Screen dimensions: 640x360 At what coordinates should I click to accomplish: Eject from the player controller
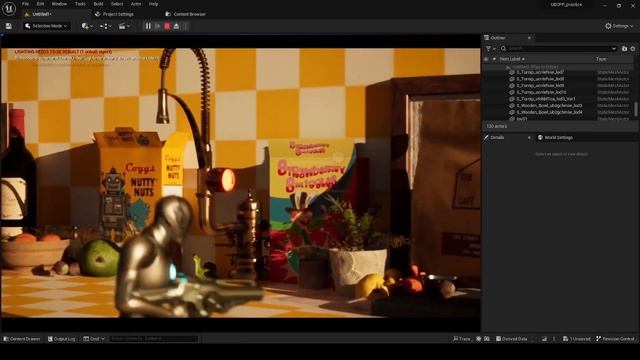(x=176, y=26)
